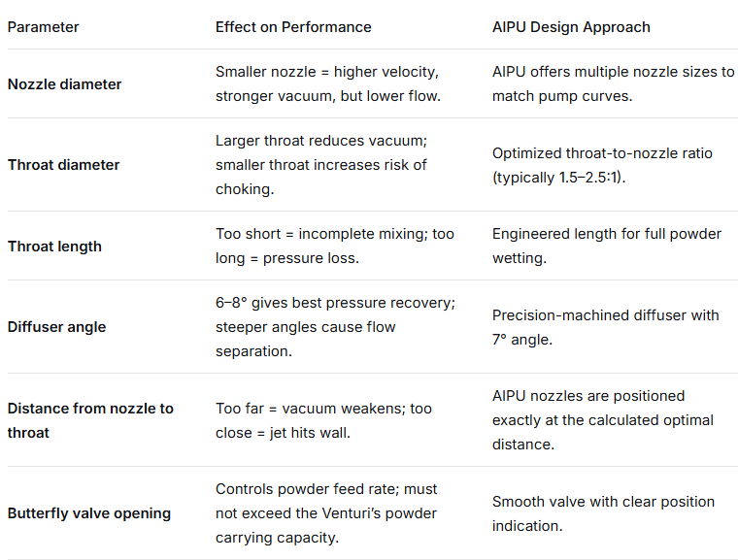Click the smooth valve position indication cell

pos(603,512)
